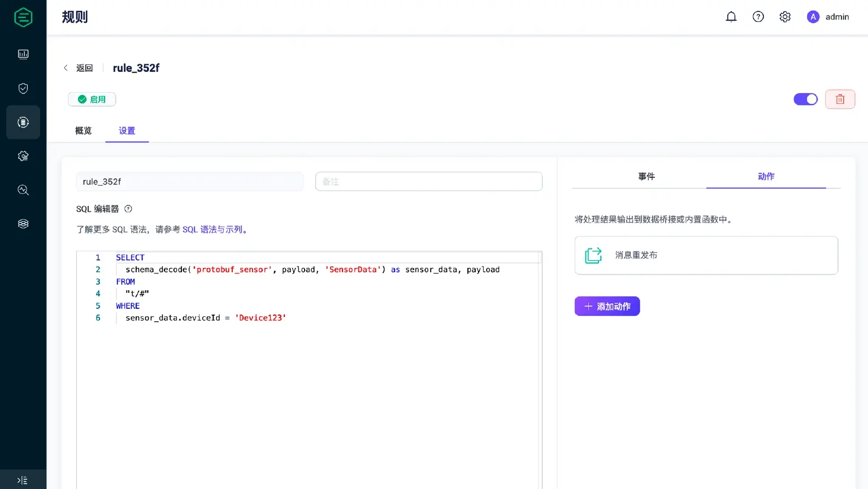This screenshot has width=868, height=489.
Task: Open settings gear in top bar
Action: 785,17
